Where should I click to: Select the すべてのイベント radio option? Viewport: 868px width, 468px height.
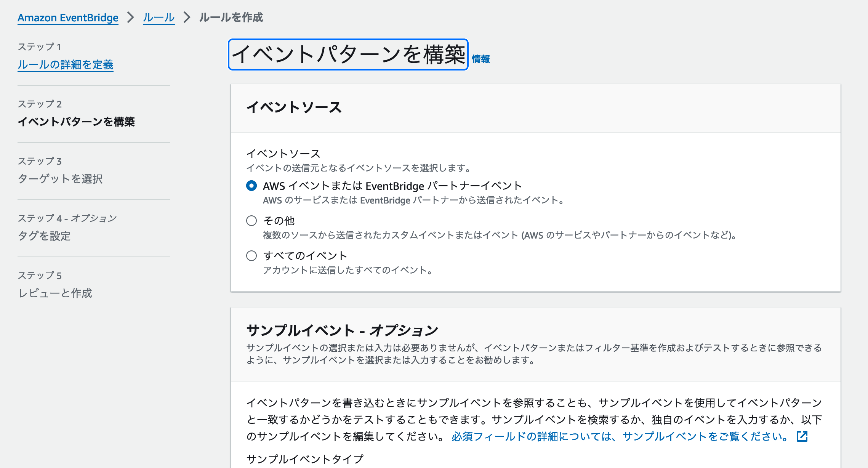point(251,256)
